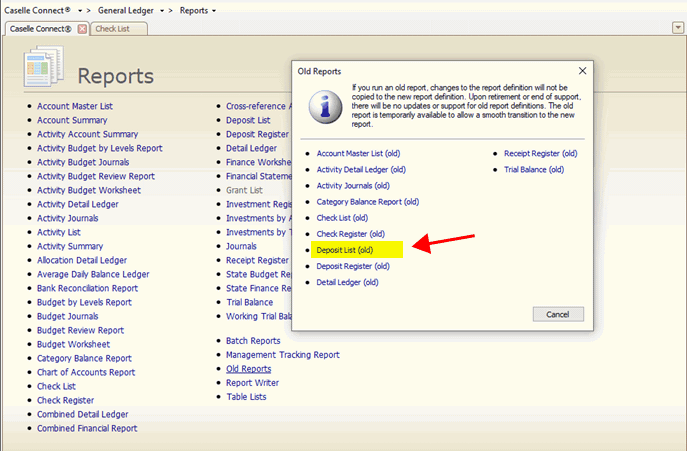Open the Bank Reconciliation Report
687x451 pixels.
point(87,288)
